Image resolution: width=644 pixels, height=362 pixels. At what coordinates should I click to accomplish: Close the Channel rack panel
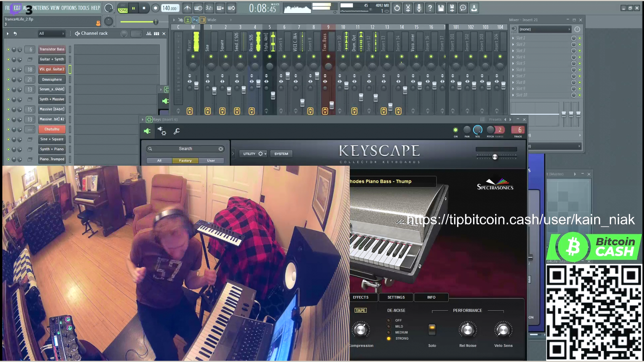[x=164, y=34]
